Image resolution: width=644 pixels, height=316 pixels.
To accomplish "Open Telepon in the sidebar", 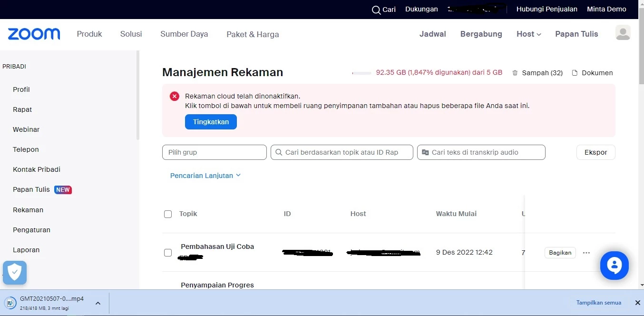I will [x=26, y=149].
